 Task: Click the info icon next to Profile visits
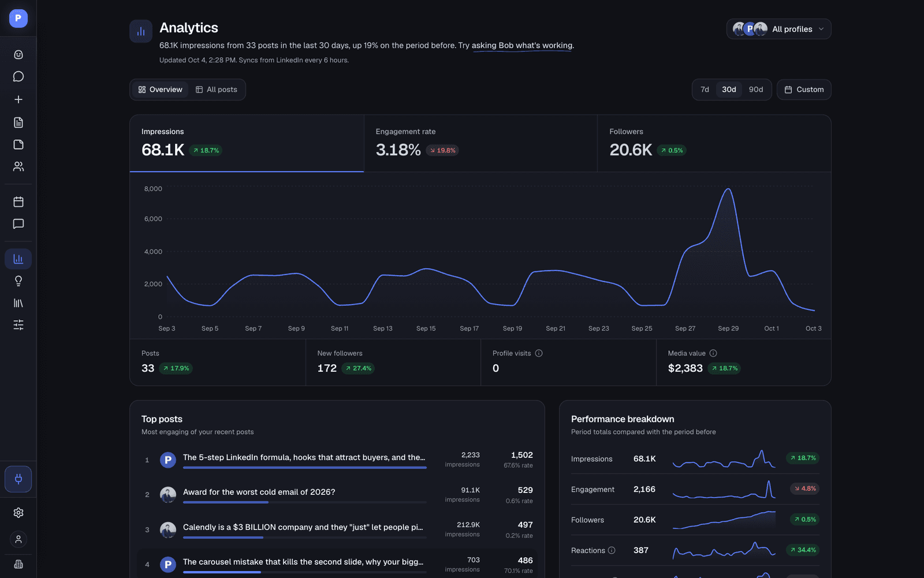point(539,353)
